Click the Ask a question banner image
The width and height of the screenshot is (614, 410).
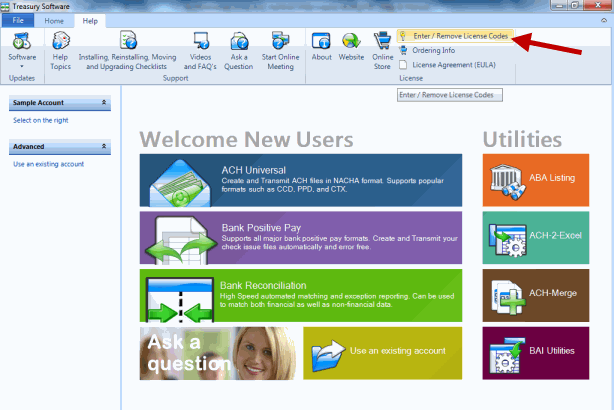(218, 353)
